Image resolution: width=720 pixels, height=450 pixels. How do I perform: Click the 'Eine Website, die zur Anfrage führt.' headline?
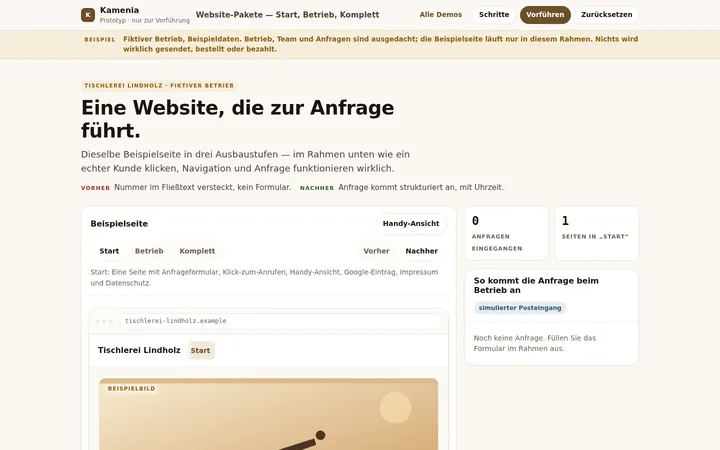[x=237, y=119]
